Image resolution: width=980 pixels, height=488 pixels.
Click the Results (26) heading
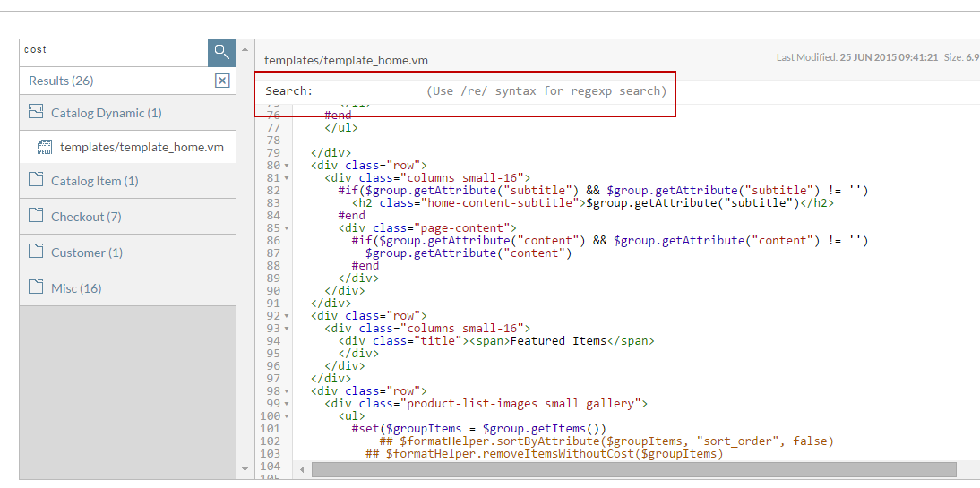[x=61, y=81]
